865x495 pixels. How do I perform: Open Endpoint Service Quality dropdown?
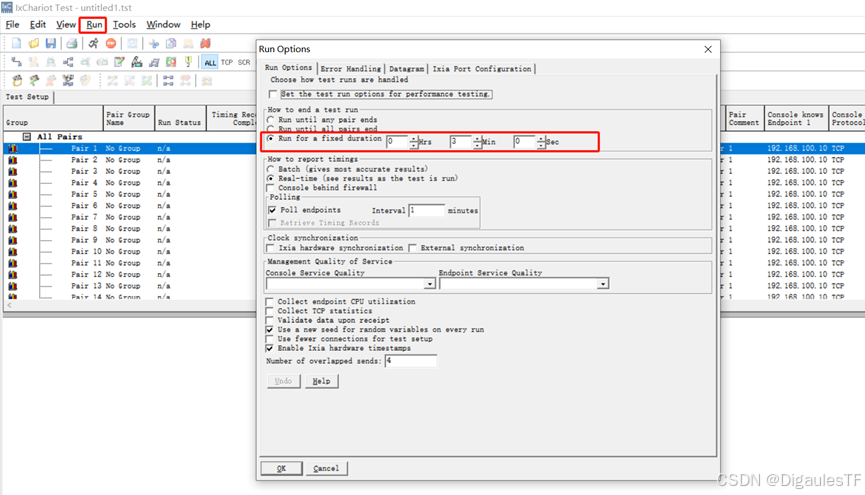[x=602, y=284]
